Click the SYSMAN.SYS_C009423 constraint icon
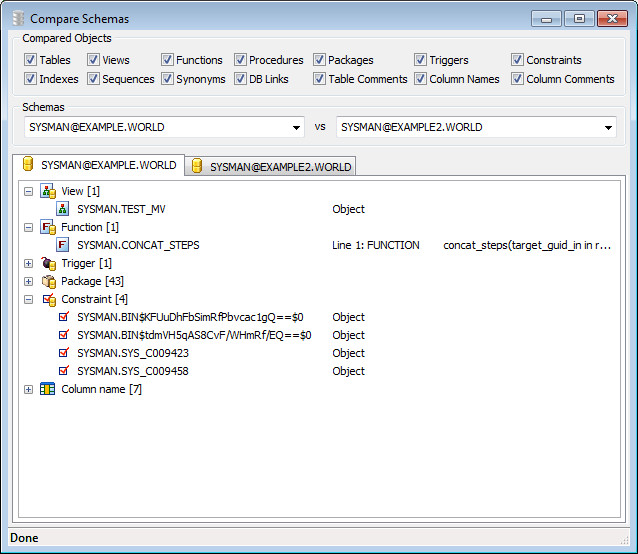 click(x=63, y=352)
